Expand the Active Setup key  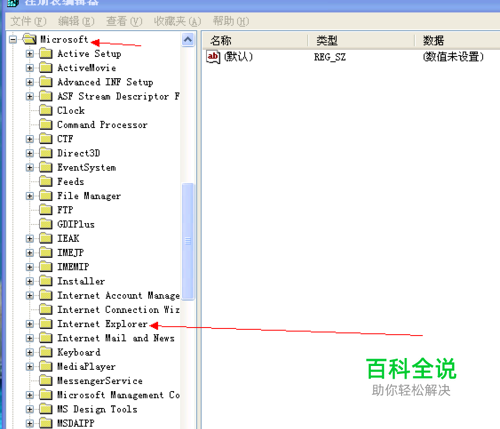tap(30, 54)
